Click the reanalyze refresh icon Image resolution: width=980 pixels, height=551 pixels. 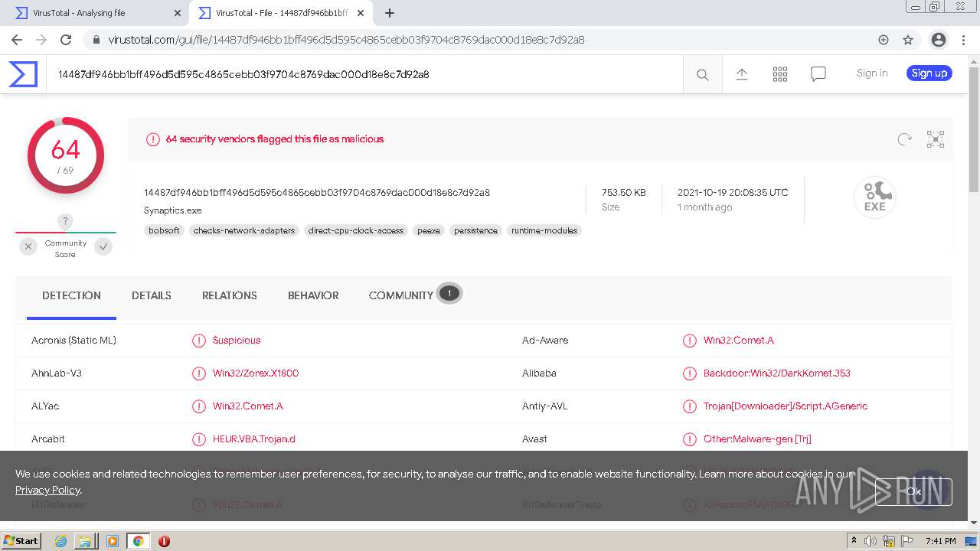point(905,139)
